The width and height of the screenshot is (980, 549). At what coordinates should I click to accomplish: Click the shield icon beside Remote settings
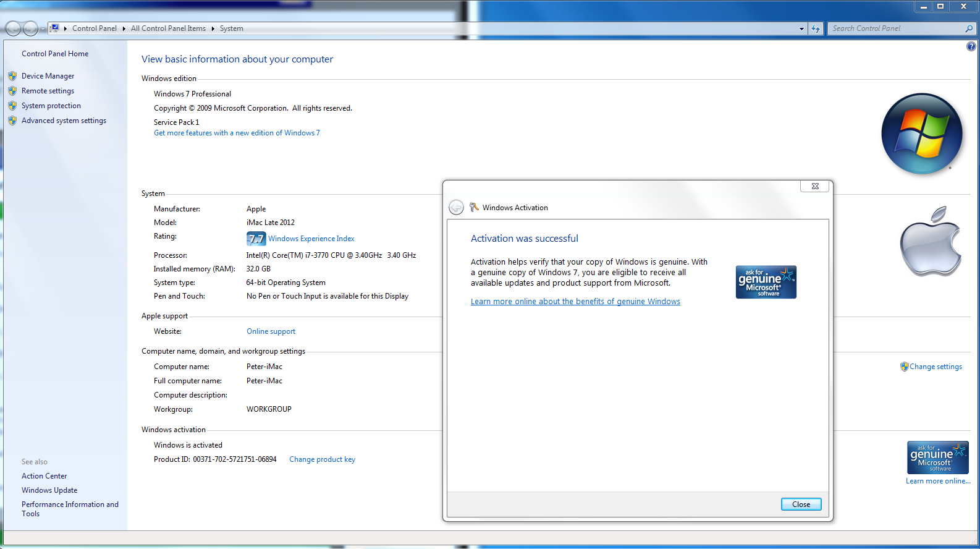[12, 91]
